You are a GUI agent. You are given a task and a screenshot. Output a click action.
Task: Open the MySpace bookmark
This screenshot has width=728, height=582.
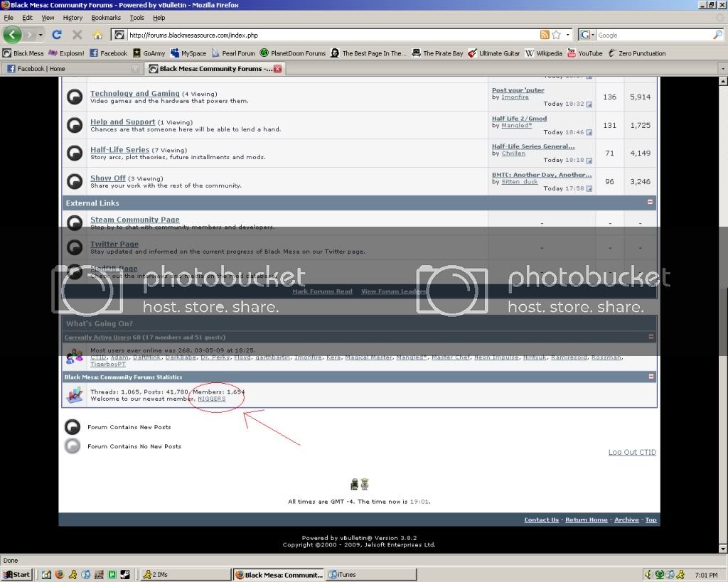tap(188, 53)
